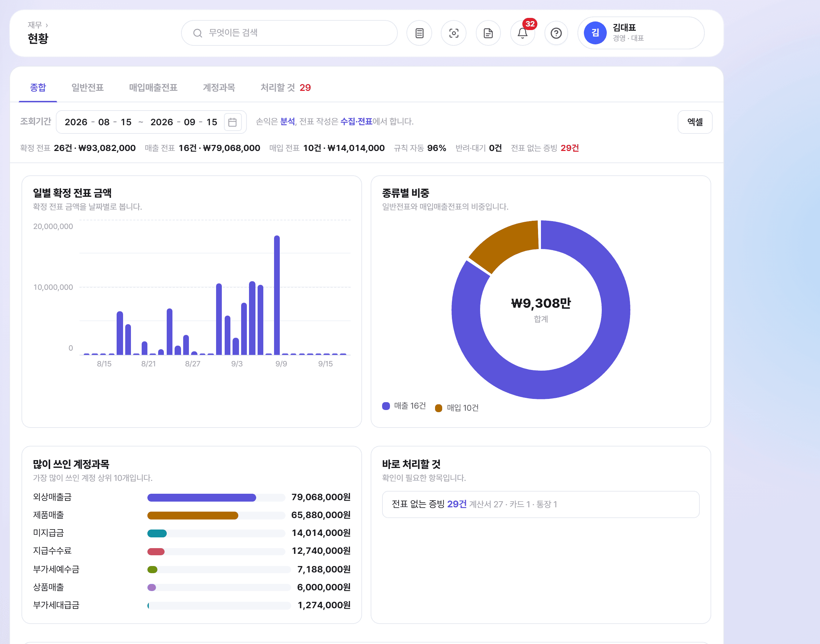The height and width of the screenshot is (644, 820).
Task: Click 규칙 자동 96% stat
Action: [420, 148]
